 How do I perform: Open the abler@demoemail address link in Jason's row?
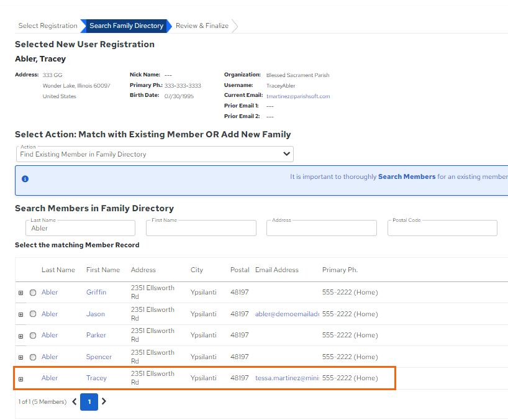287,314
